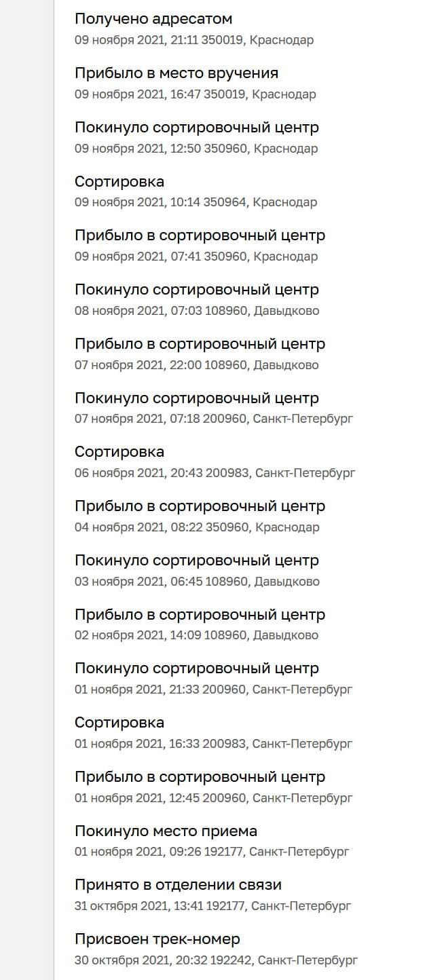The image size is (444, 980).
Task: Select the 'Сортировка' entry from 01 ноября 16:33
Action: point(119,723)
